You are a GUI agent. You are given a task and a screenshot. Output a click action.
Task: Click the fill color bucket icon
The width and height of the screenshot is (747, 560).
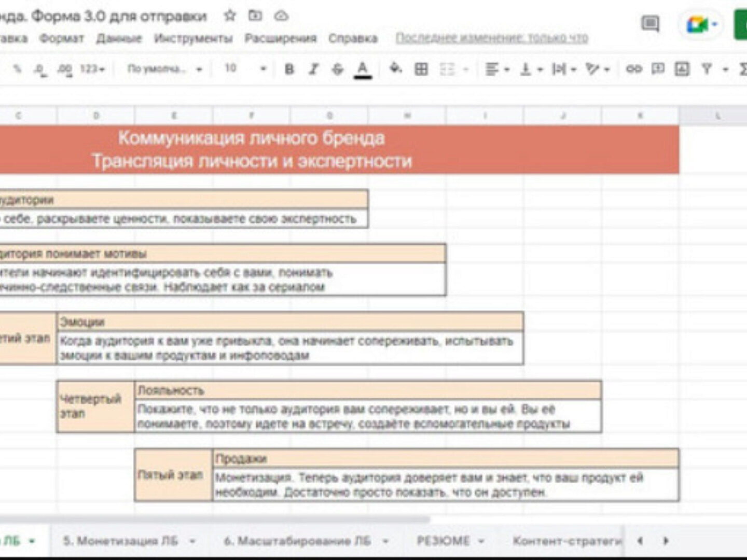coord(395,68)
